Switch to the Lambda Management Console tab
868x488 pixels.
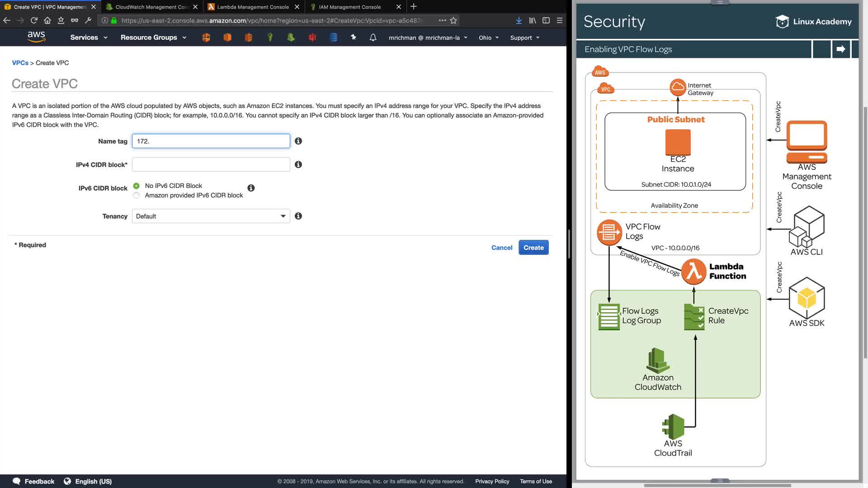[253, 7]
